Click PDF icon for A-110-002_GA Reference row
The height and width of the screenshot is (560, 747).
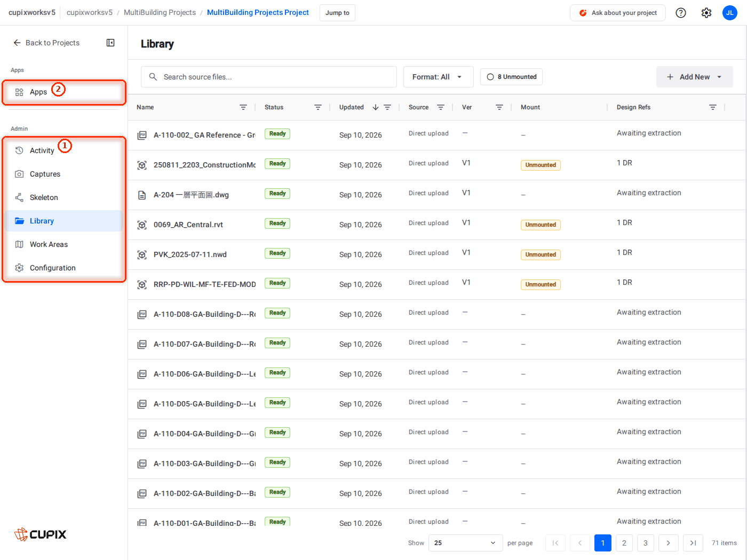142,135
